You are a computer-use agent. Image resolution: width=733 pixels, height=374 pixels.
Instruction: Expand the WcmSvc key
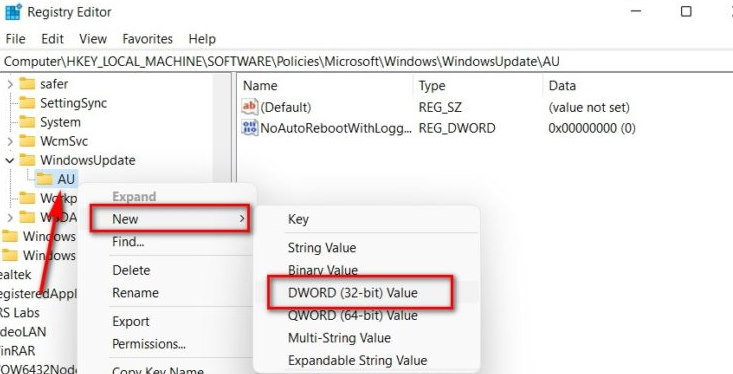click(x=10, y=141)
